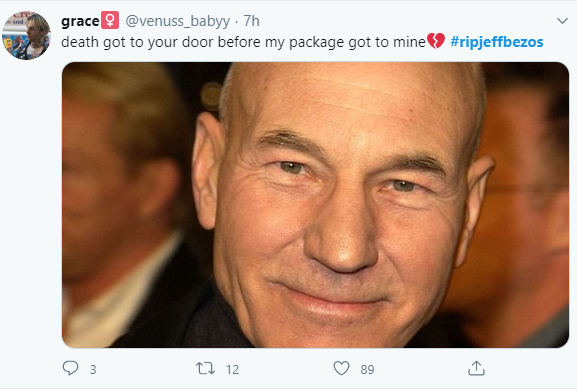Screen dimensions: 577x390
Task: Click the word "death" in the tweet
Action: 79,42
